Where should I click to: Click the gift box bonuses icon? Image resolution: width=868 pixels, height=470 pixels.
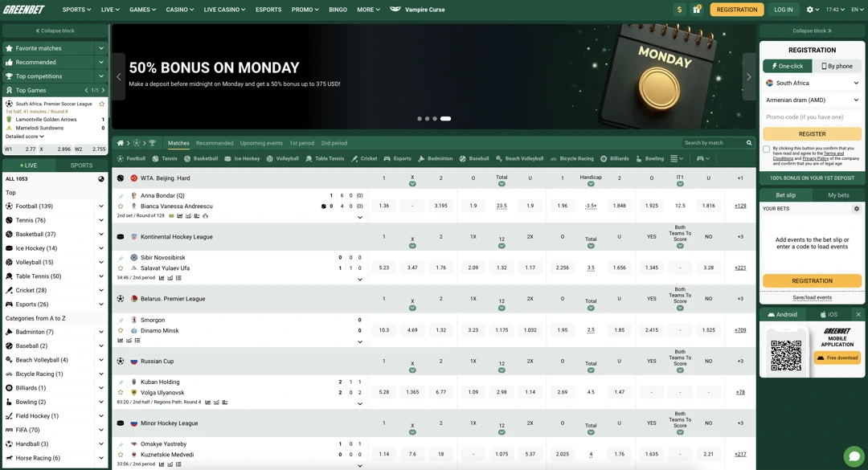point(697,10)
